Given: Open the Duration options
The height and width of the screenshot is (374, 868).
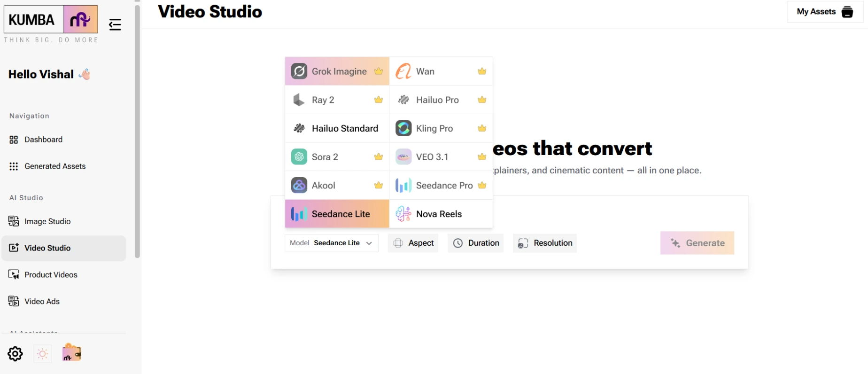Looking at the screenshot, I should point(476,243).
